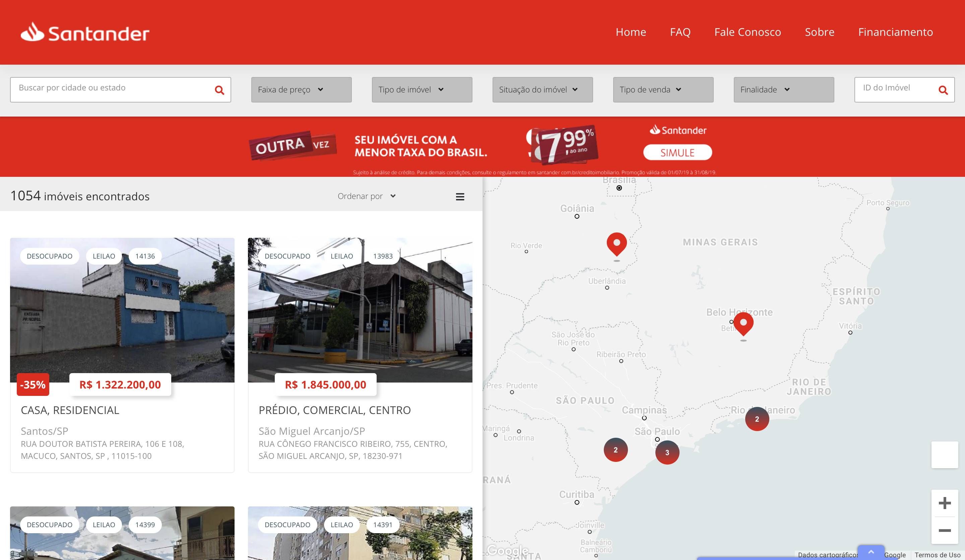Click the Curitiba label on the map
The width and height of the screenshot is (965, 560).
[577, 494]
